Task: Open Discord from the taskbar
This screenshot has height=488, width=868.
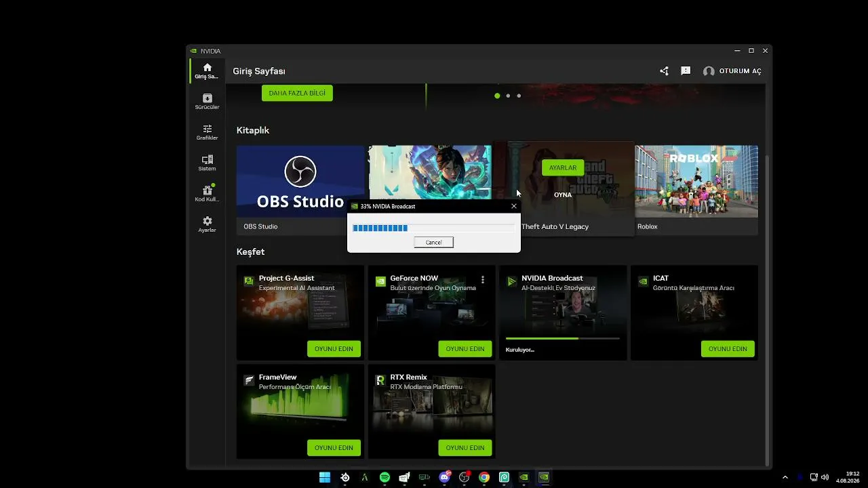Action: coord(445,477)
